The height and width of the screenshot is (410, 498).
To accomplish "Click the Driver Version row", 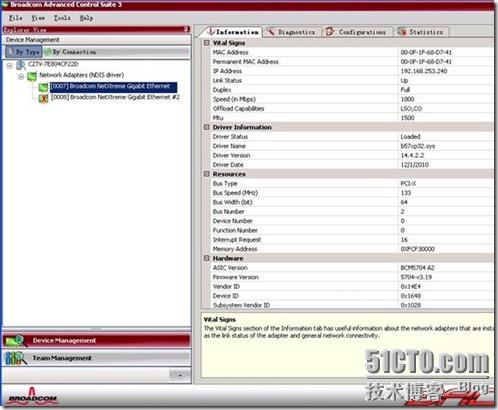I will pyautogui.click(x=353, y=155).
